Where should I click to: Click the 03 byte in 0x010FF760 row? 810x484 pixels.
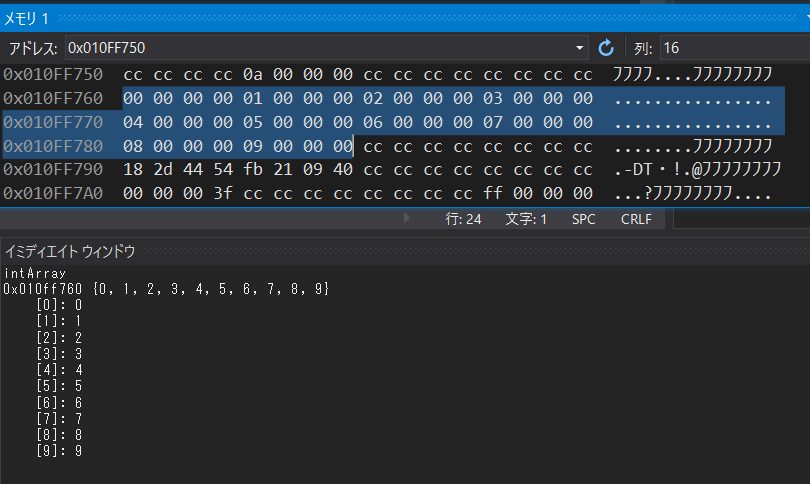click(492, 98)
